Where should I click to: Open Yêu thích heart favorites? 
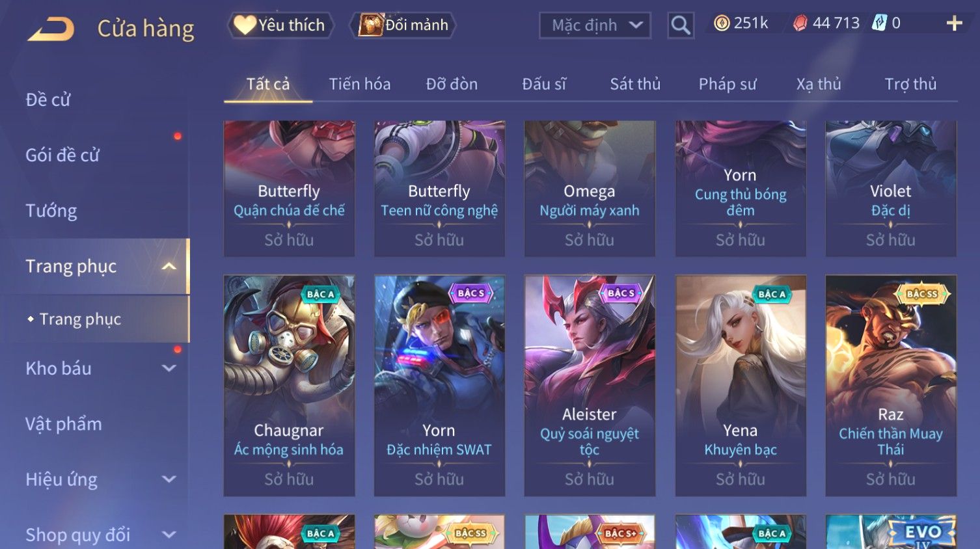click(280, 25)
